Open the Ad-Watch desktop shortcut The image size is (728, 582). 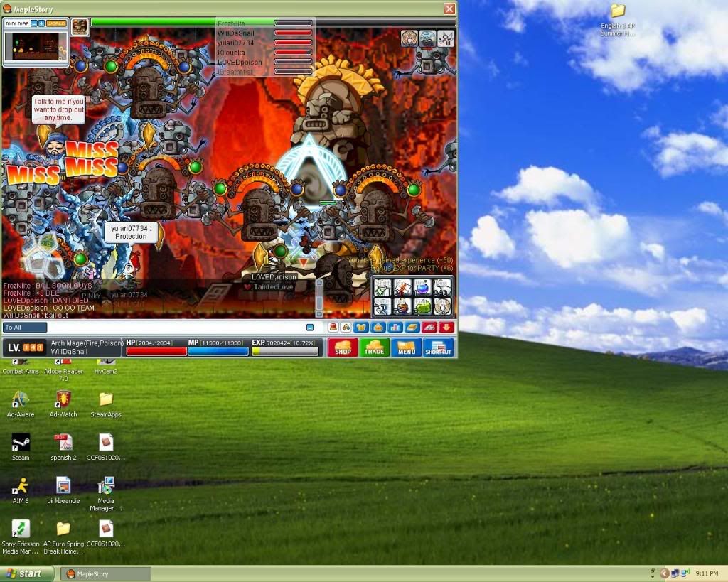63,404
